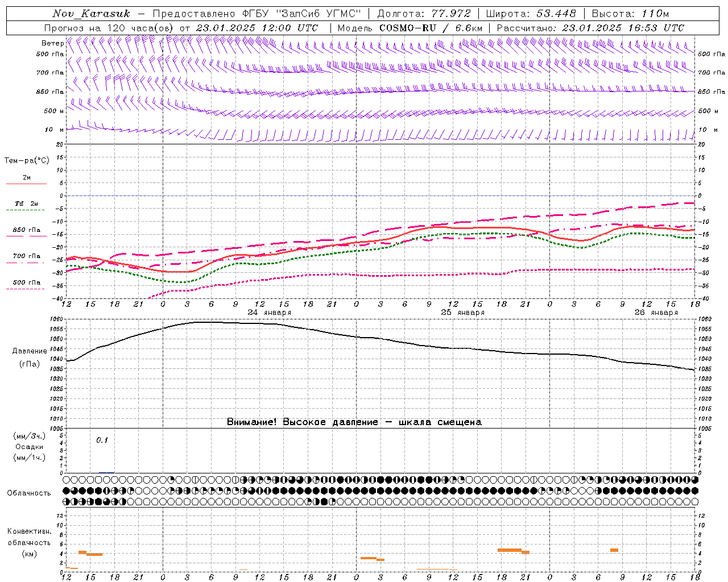This screenshot has width=728, height=582.
Task: Click the date label 25 января
Action: tap(463, 313)
